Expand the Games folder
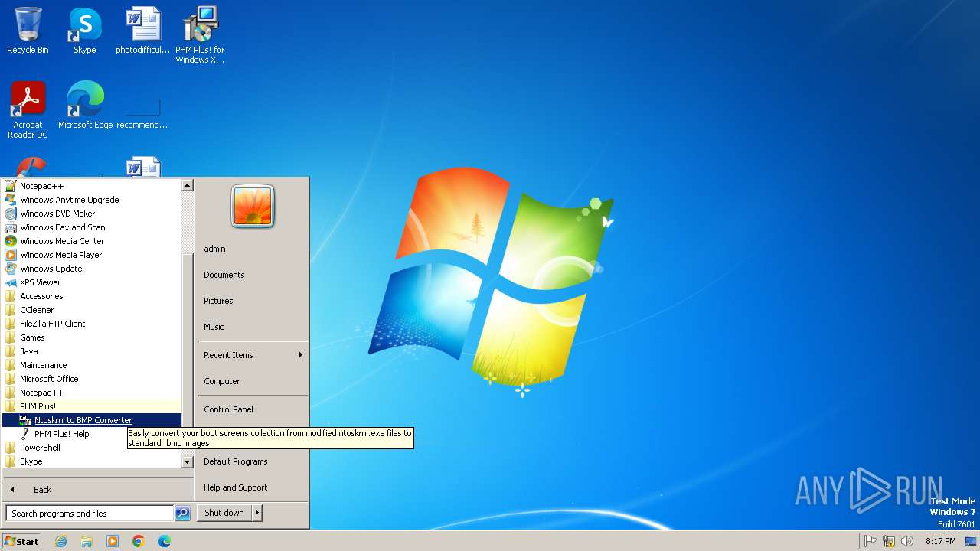The image size is (980, 551). (x=92, y=337)
